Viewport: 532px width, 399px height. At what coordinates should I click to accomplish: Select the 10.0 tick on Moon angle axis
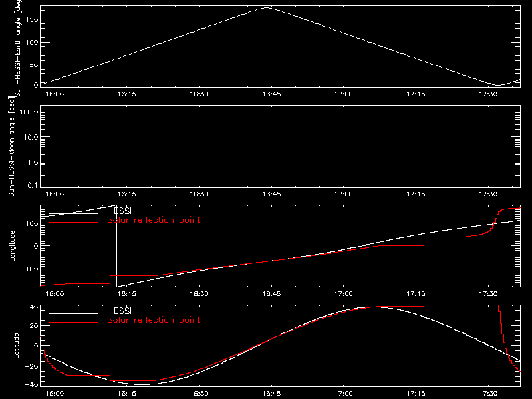point(31,137)
